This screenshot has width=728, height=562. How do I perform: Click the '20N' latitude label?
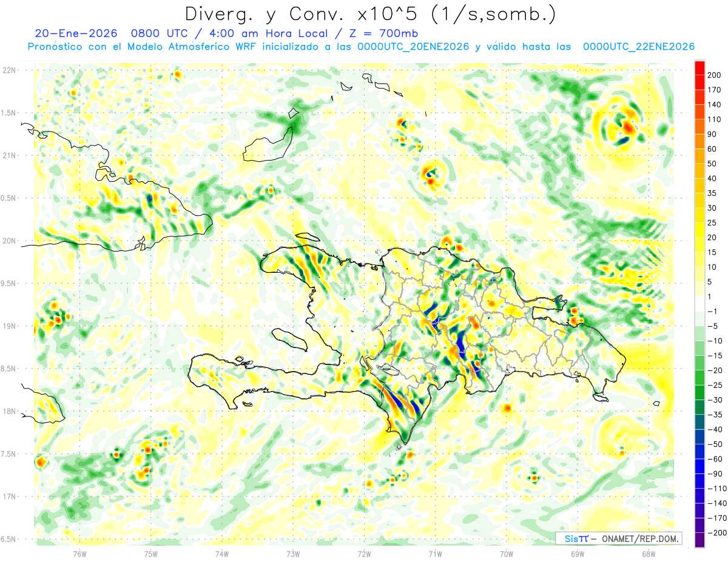click(x=9, y=241)
